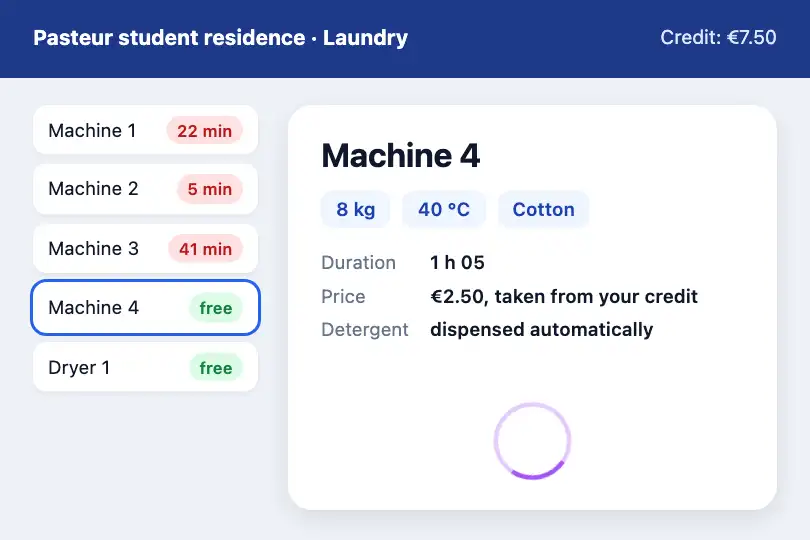The height and width of the screenshot is (540, 810).
Task: Click the 40 °C temperature chip
Action: (444, 209)
